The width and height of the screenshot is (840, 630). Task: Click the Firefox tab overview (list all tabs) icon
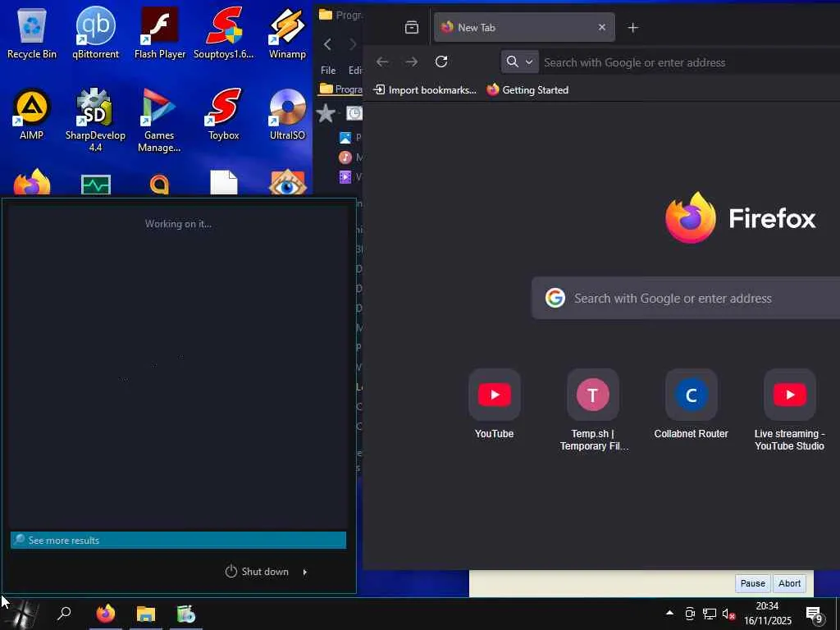412,27
